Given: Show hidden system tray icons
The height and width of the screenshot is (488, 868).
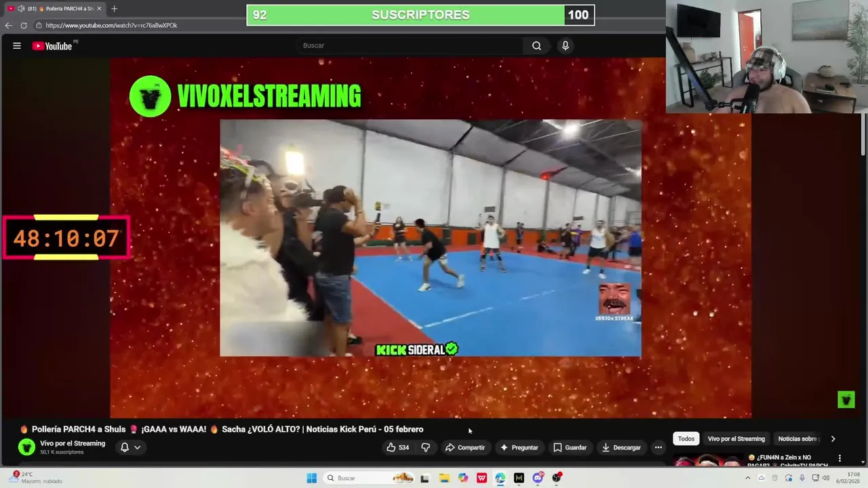Looking at the screenshot, I should 747,478.
